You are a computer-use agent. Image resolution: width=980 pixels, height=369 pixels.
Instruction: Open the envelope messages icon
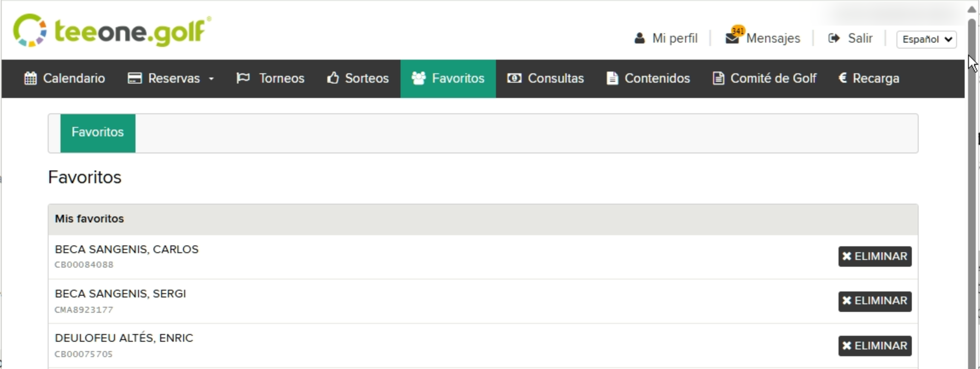pos(732,38)
